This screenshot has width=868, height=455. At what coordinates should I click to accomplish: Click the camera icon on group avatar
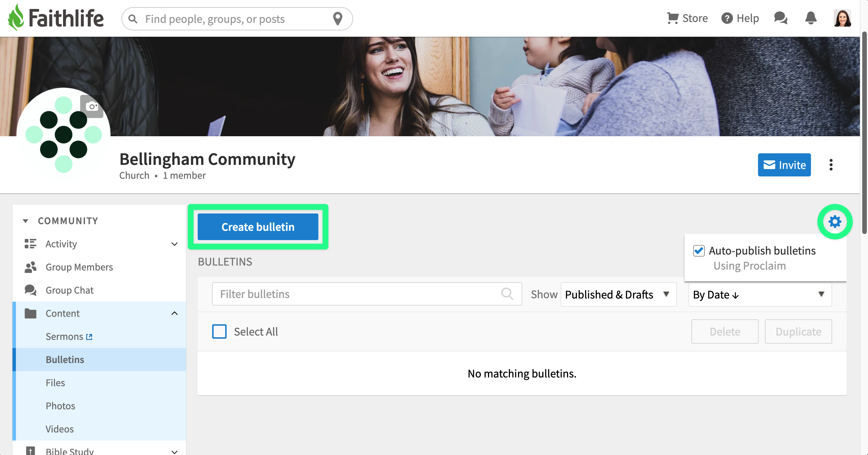(x=92, y=107)
